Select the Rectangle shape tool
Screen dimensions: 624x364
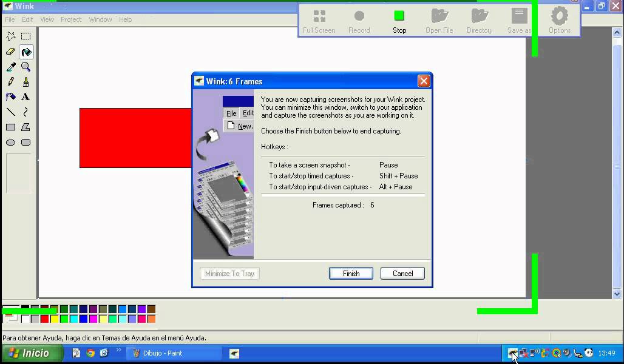point(11,127)
